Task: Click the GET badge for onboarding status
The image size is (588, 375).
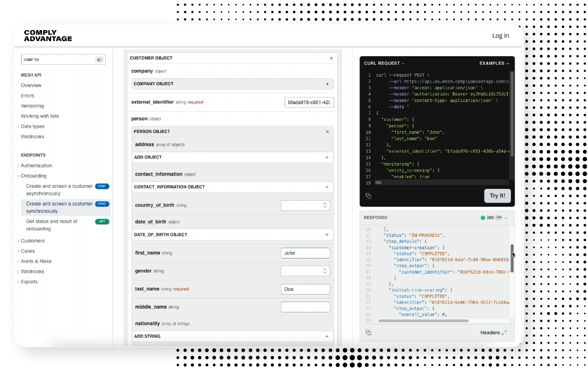Action: pos(102,221)
